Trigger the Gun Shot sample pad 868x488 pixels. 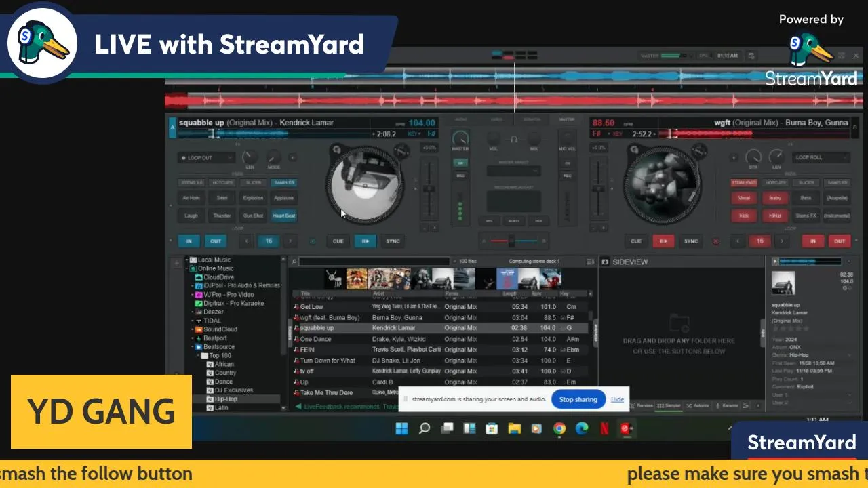[x=253, y=216]
